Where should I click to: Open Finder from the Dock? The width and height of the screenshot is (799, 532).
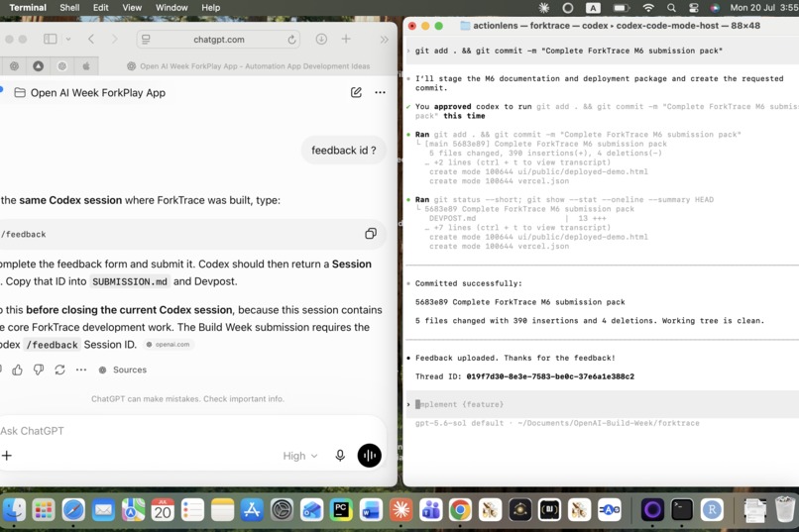(14, 509)
